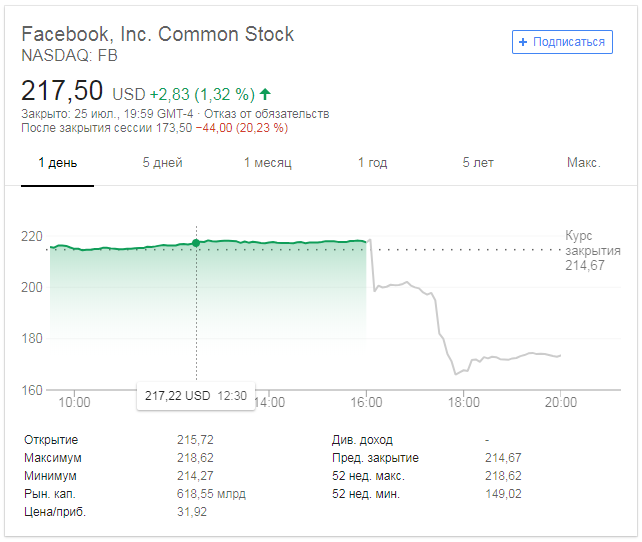Switch to the 5 дней tab
The image size is (642, 542).
[162, 163]
